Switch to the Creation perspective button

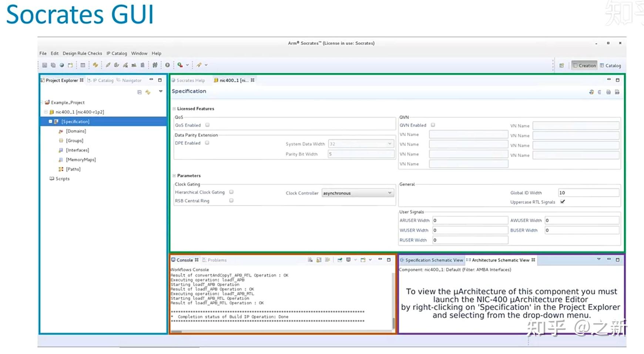(x=584, y=66)
